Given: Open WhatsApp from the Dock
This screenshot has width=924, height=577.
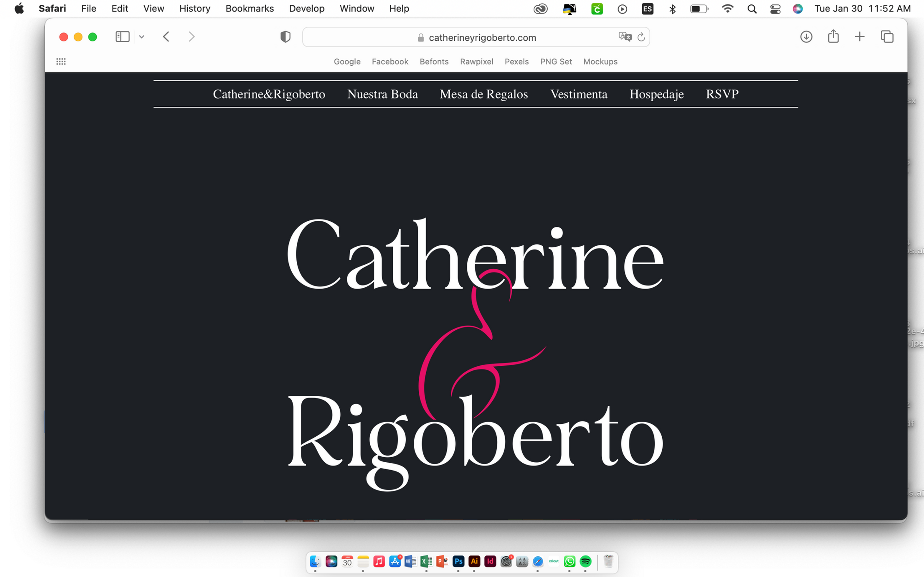Looking at the screenshot, I should coord(569,562).
